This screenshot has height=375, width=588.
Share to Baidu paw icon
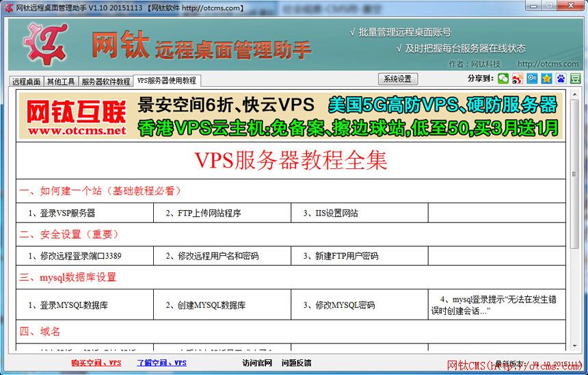click(561, 79)
